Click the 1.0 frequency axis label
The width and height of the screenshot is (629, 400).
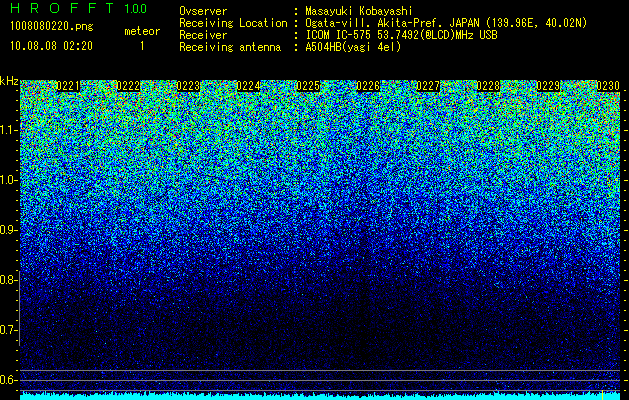(x=8, y=180)
